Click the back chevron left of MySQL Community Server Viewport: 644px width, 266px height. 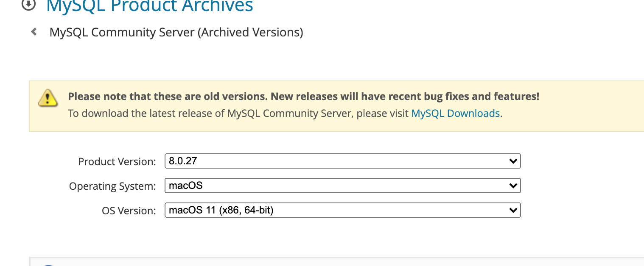pyautogui.click(x=34, y=32)
